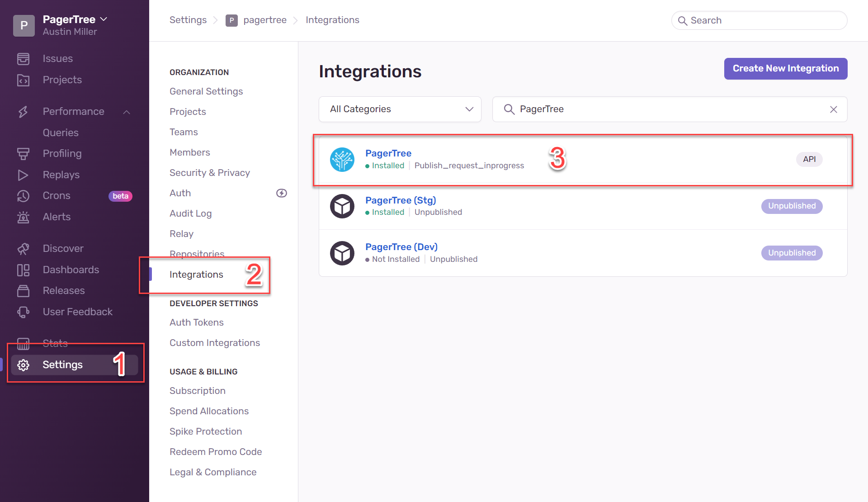Click the Releases icon
The height and width of the screenshot is (502, 868).
click(24, 290)
